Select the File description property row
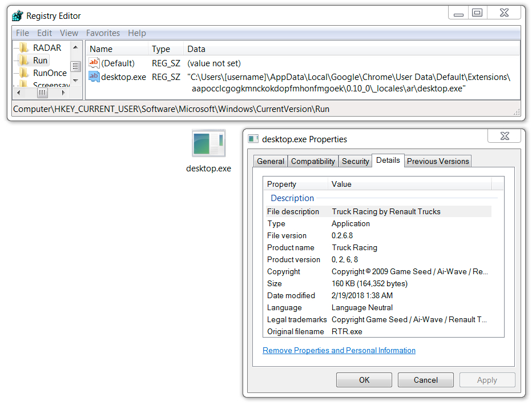 click(378, 211)
